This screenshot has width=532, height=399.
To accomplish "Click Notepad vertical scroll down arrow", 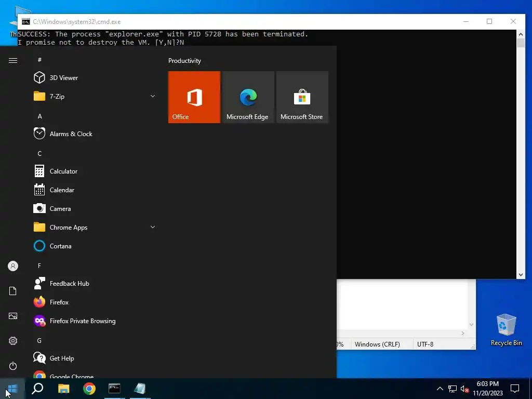I will pyautogui.click(x=471, y=325).
